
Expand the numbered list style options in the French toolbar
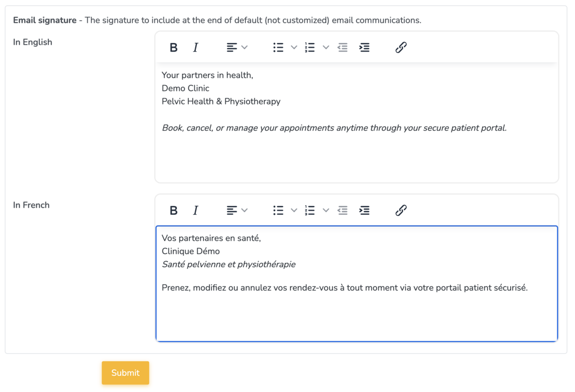[x=326, y=210]
